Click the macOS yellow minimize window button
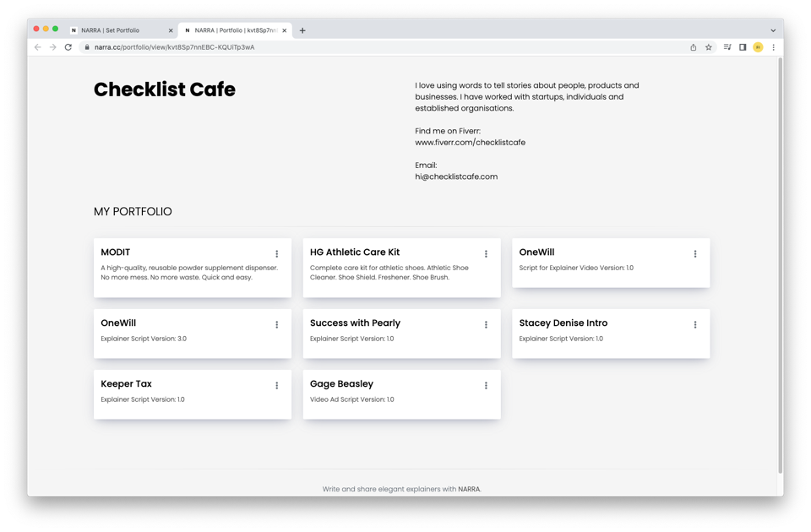The height and width of the screenshot is (532, 811). pos(46,29)
